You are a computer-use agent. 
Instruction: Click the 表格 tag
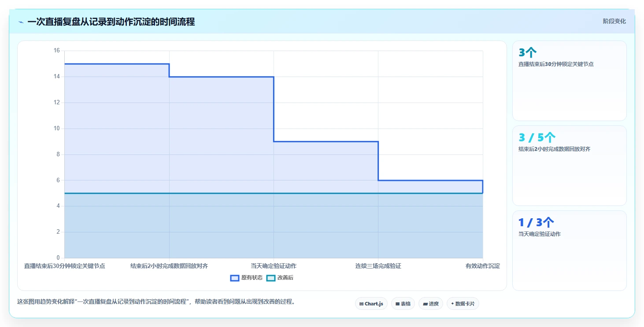(x=403, y=304)
